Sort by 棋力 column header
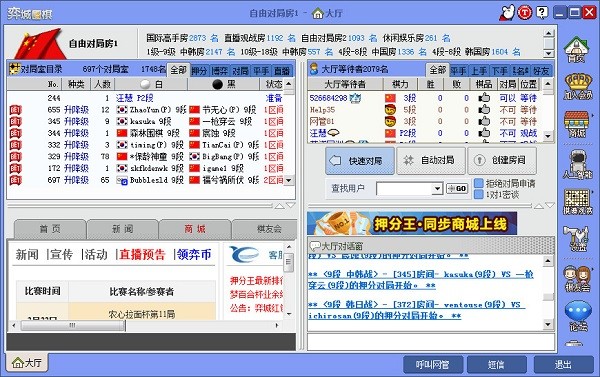The height and width of the screenshot is (377, 600). [400, 84]
